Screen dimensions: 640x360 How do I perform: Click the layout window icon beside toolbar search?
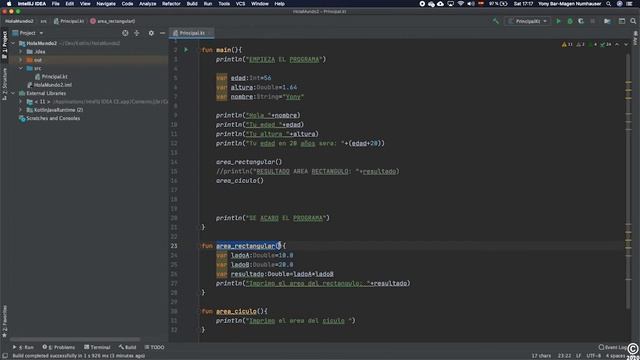[x=622, y=21]
